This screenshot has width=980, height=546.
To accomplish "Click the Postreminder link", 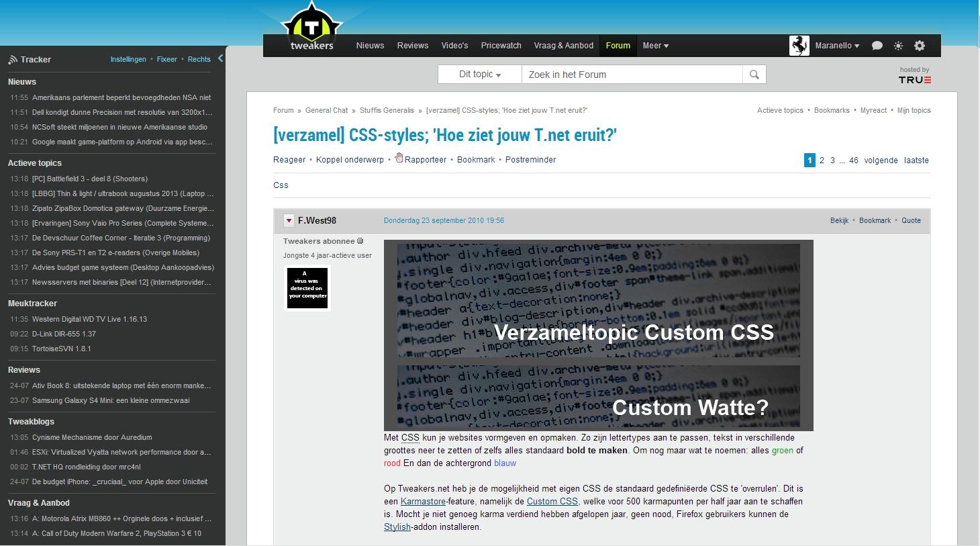I will click(530, 160).
